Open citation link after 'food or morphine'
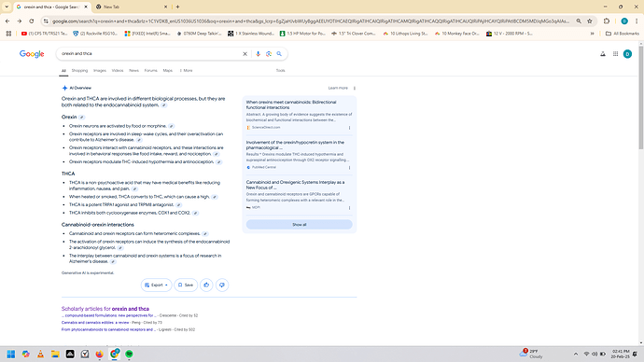This screenshot has width=644, height=362. [x=172, y=126]
